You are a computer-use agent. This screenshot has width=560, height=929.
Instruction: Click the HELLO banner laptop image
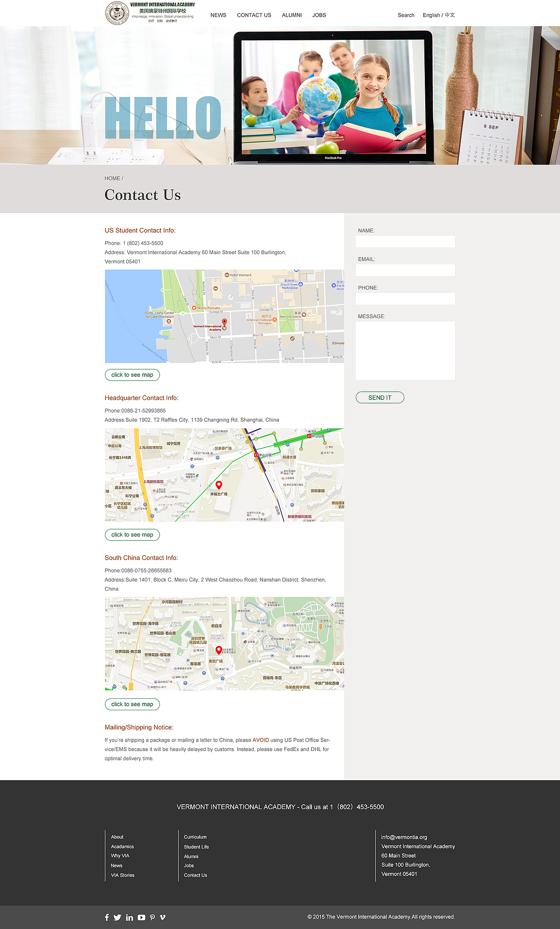point(333,97)
